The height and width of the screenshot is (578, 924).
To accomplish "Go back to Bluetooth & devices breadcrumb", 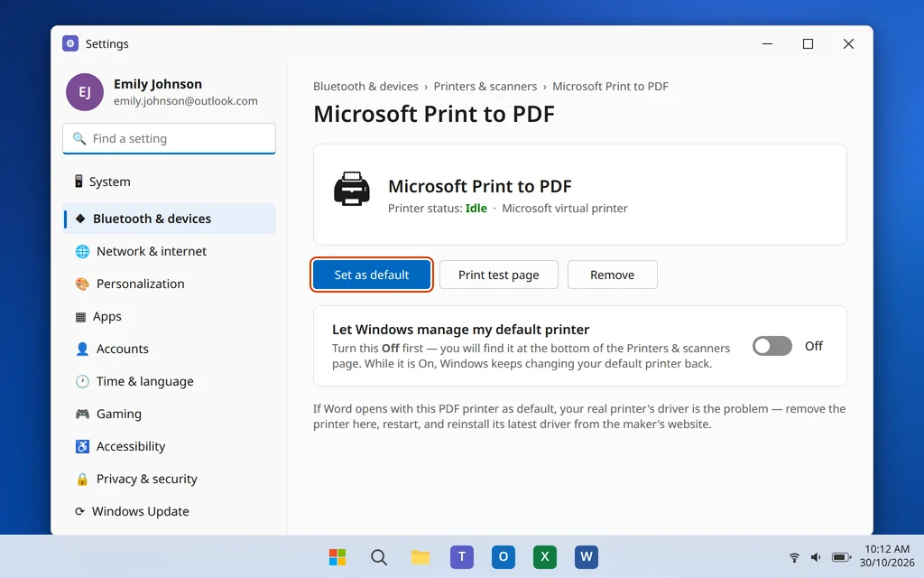I will [365, 86].
